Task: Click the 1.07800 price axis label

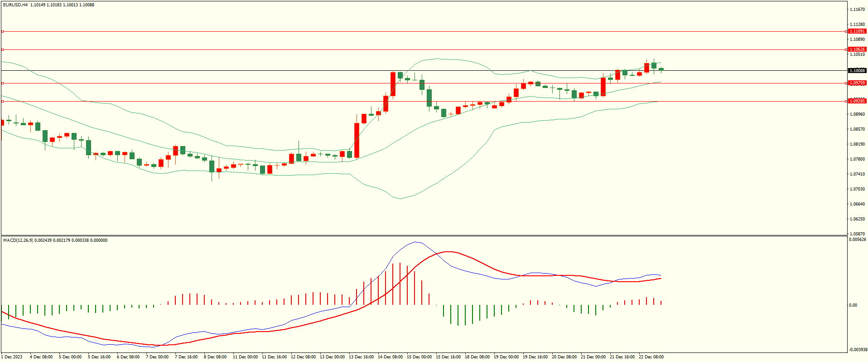Action: coord(858,159)
